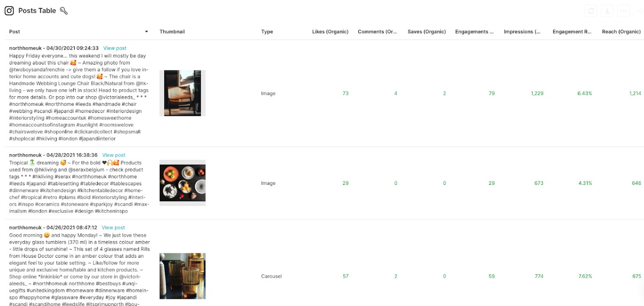Select the Likes (Organic) column header
The image size is (644, 306).
(x=330, y=31)
